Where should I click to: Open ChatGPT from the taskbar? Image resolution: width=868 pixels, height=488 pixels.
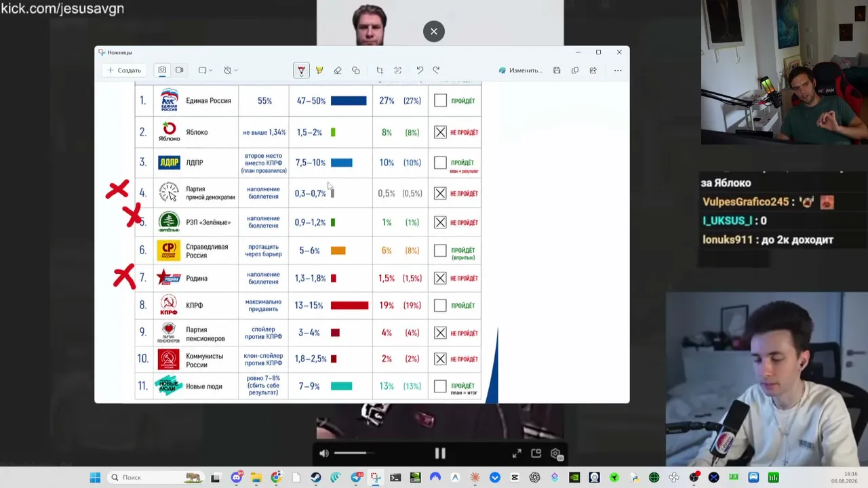coord(535,478)
